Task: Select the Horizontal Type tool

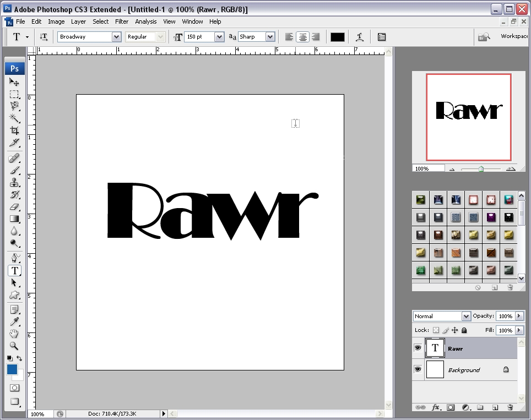Action: (14, 270)
